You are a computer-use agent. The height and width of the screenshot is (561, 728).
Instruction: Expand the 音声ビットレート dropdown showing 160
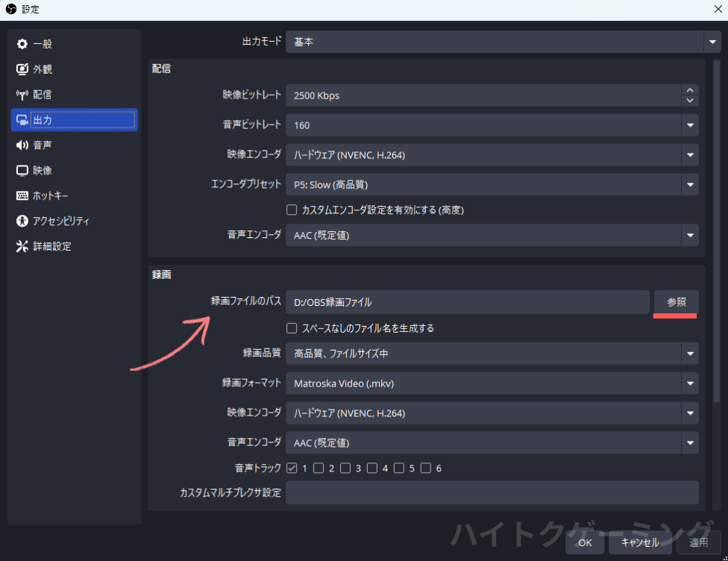pos(492,125)
